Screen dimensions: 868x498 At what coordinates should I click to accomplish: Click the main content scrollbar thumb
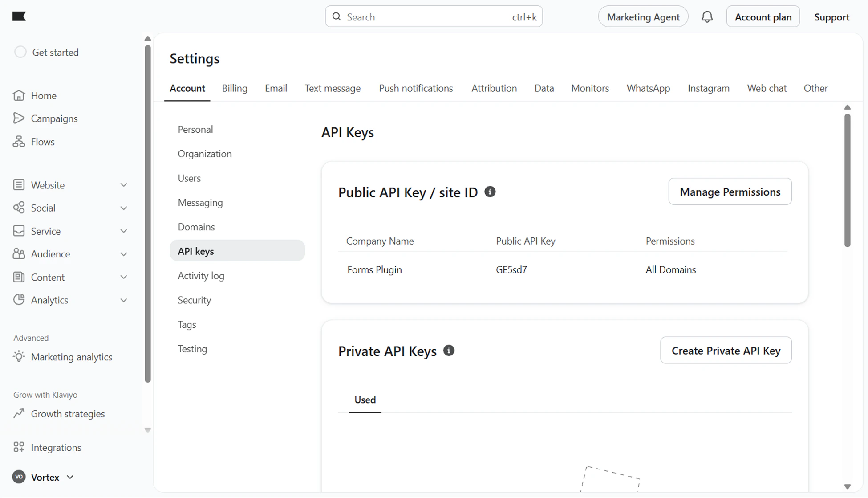pos(847,180)
